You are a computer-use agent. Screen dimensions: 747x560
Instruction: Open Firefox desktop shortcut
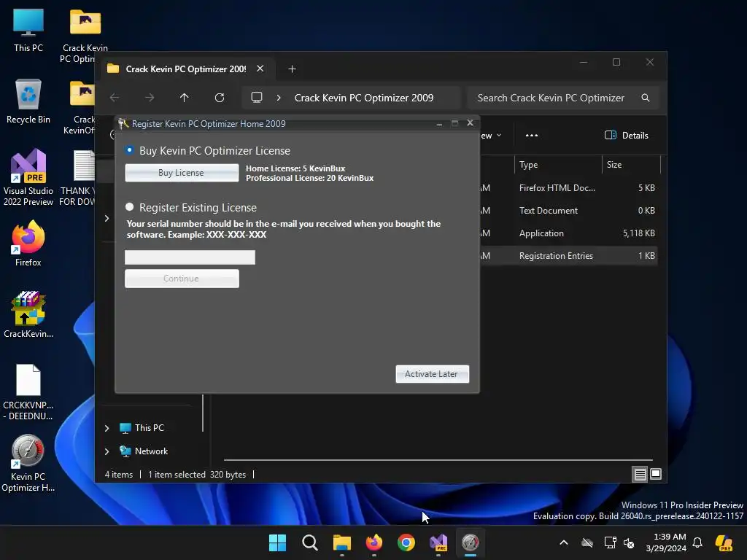coord(28,243)
